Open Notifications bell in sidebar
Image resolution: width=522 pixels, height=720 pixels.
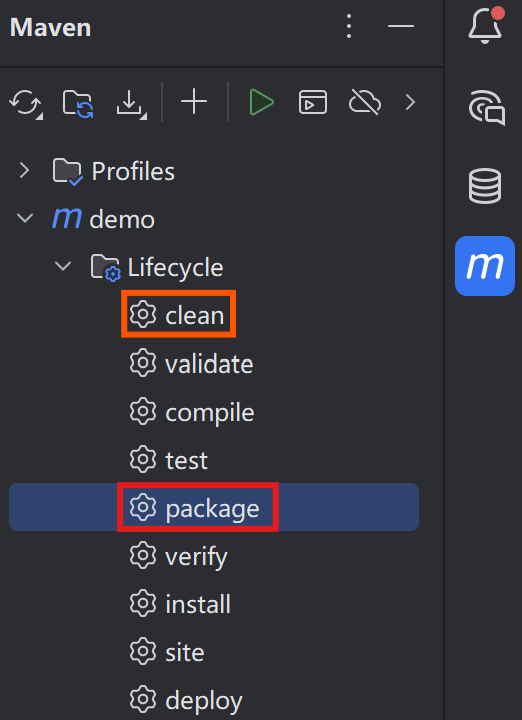click(486, 25)
